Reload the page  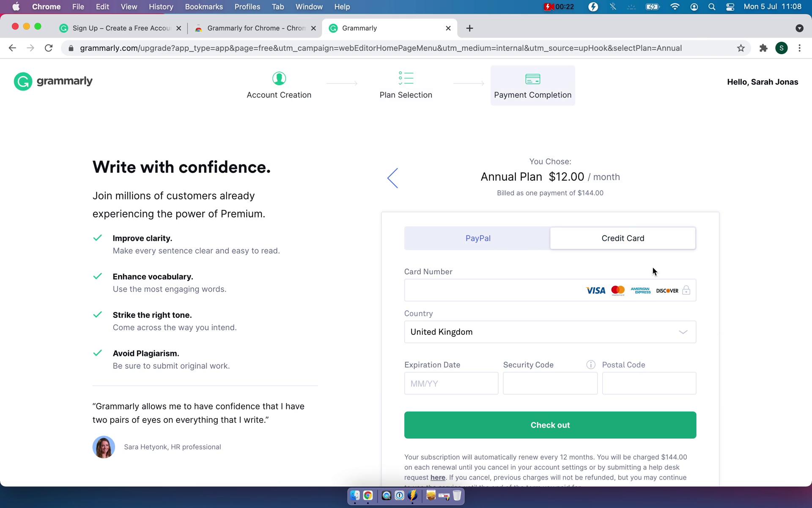(x=49, y=48)
